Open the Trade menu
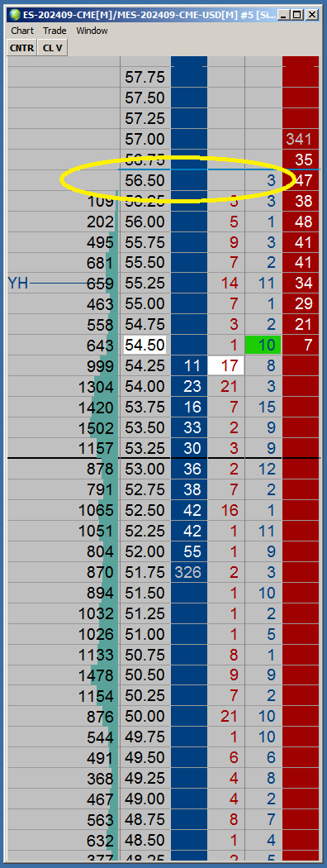The width and height of the screenshot is (327, 868). pyautogui.click(x=54, y=31)
